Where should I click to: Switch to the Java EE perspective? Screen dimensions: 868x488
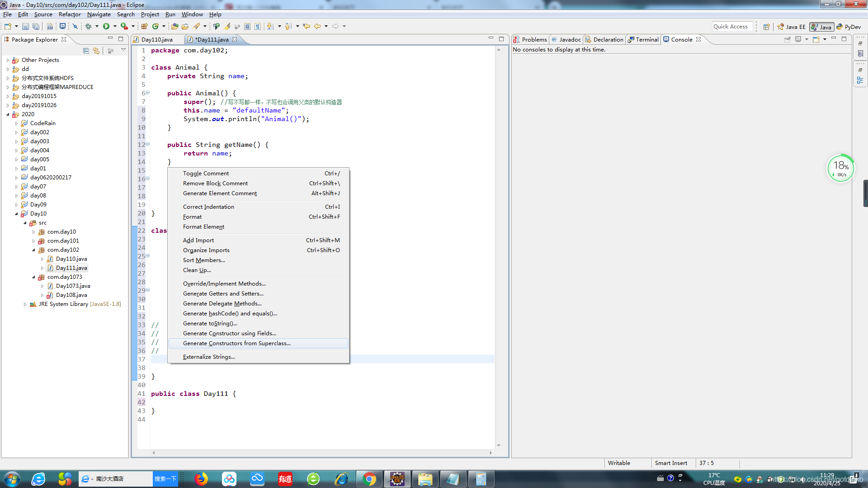coord(791,27)
